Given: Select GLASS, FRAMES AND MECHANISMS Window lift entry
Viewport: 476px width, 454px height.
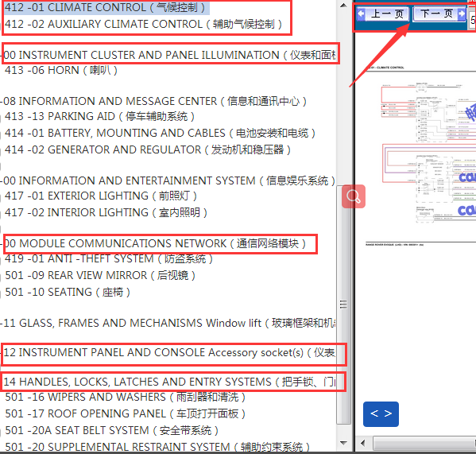Looking at the screenshot, I should click(168, 323).
